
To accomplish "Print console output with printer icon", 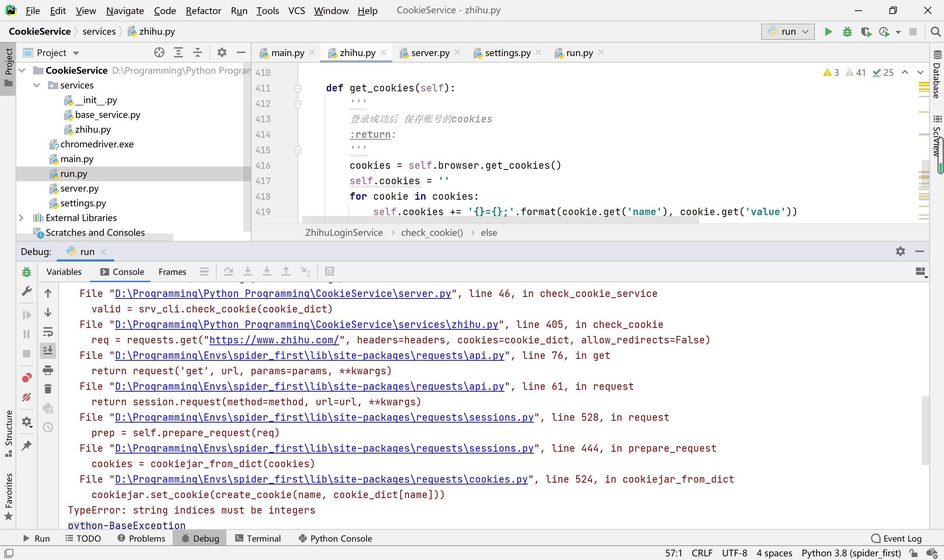I will click(48, 370).
